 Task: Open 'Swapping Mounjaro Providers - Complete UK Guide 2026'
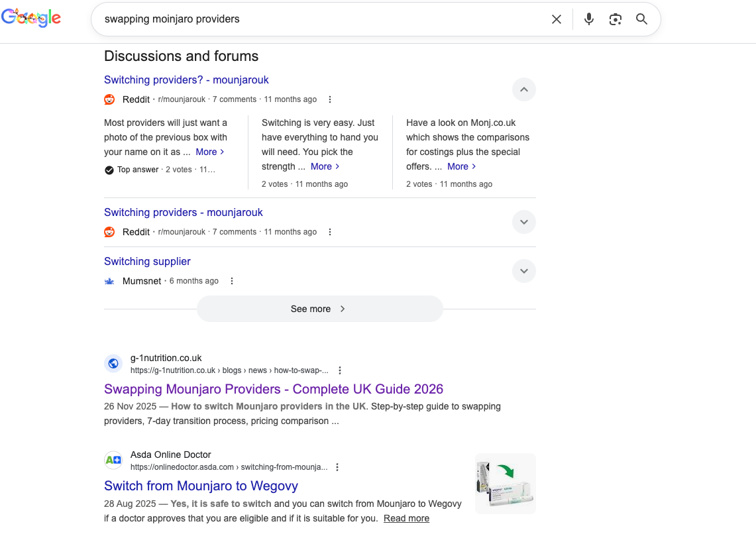pyautogui.click(x=274, y=389)
